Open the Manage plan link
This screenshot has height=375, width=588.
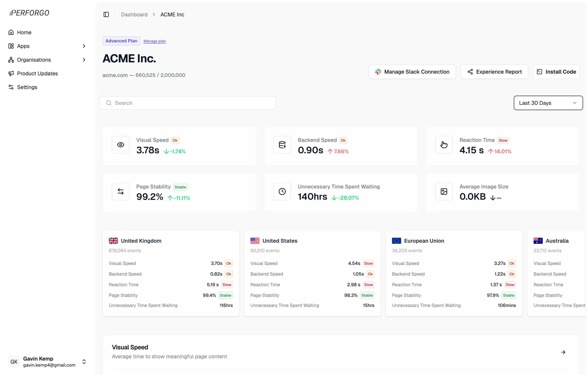click(155, 41)
